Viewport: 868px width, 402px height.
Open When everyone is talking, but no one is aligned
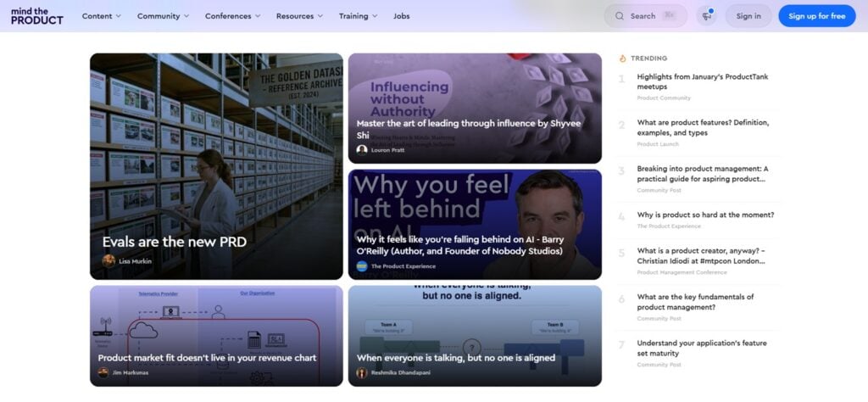pos(455,358)
